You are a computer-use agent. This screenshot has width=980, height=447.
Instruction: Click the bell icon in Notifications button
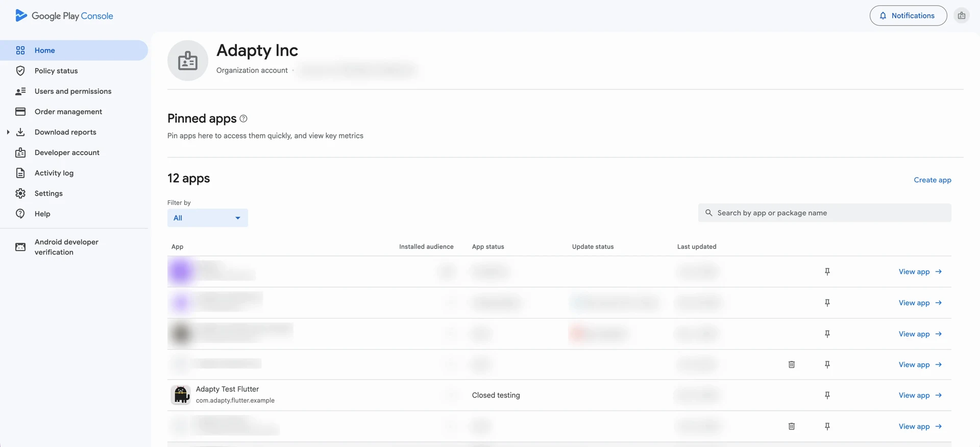[x=883, y=16]
